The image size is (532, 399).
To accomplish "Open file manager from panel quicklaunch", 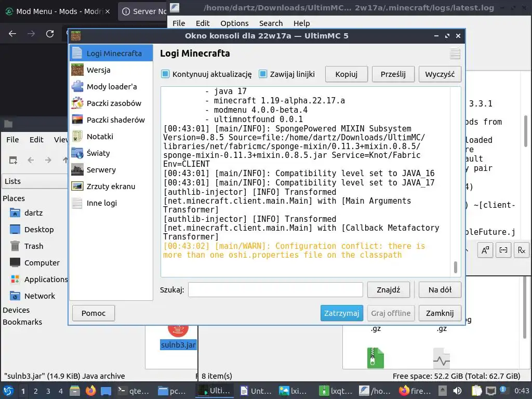I will 75,391.
